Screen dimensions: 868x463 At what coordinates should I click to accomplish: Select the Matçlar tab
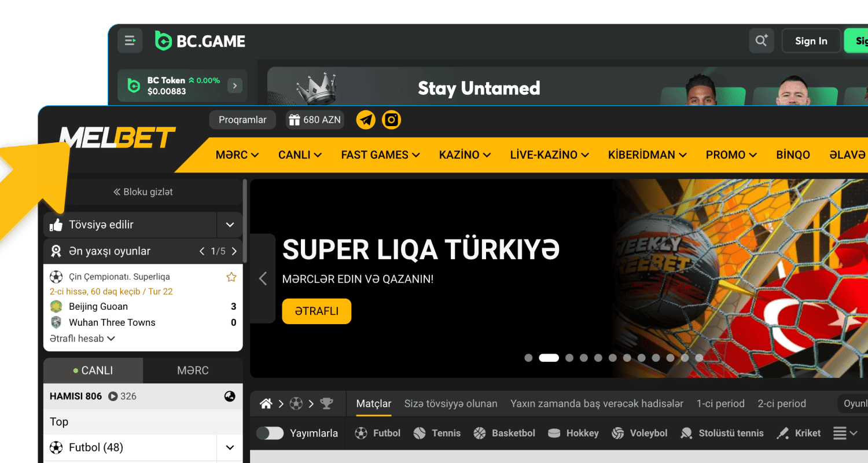[374, 404]
